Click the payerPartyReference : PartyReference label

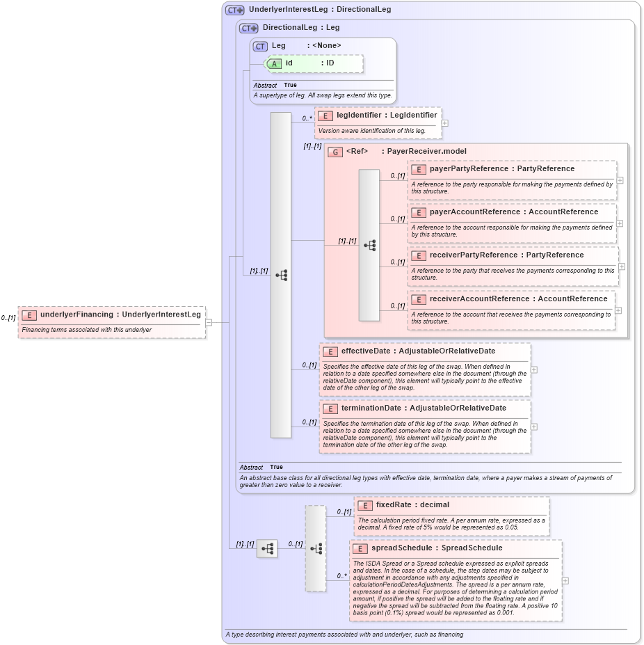click(x=502, y=168)
